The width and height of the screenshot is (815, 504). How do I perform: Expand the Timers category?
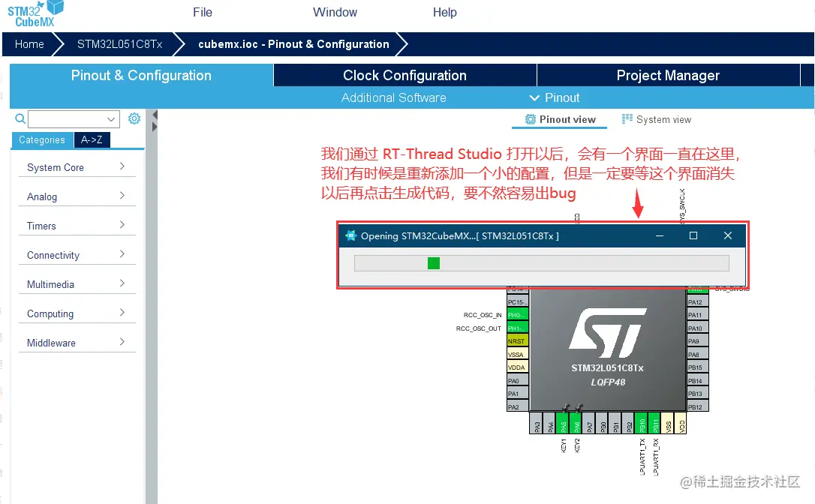(77, 226)
